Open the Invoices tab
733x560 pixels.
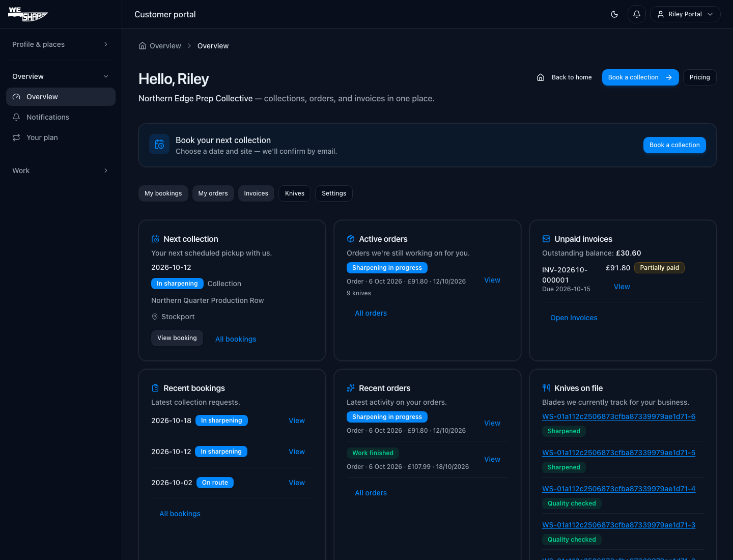point(256,193)
